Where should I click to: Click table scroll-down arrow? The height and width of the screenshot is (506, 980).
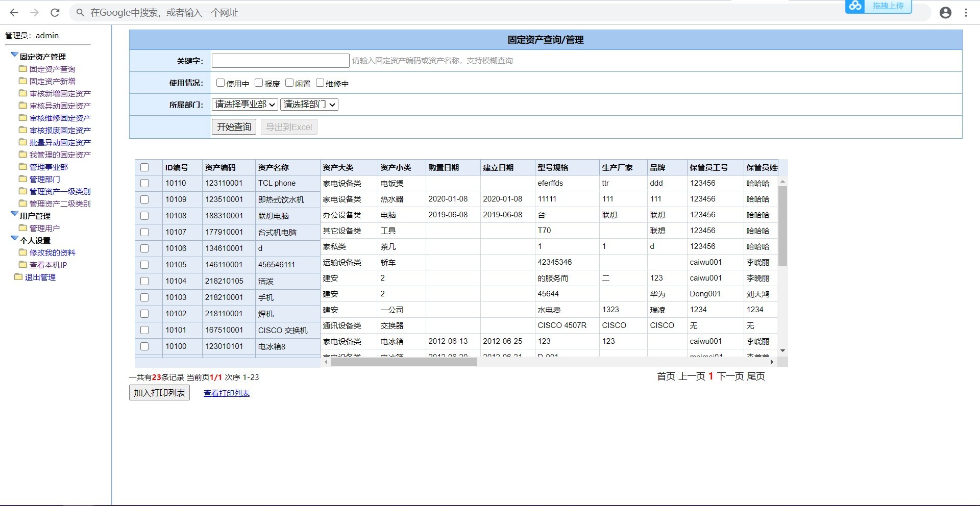click(782, 351)
